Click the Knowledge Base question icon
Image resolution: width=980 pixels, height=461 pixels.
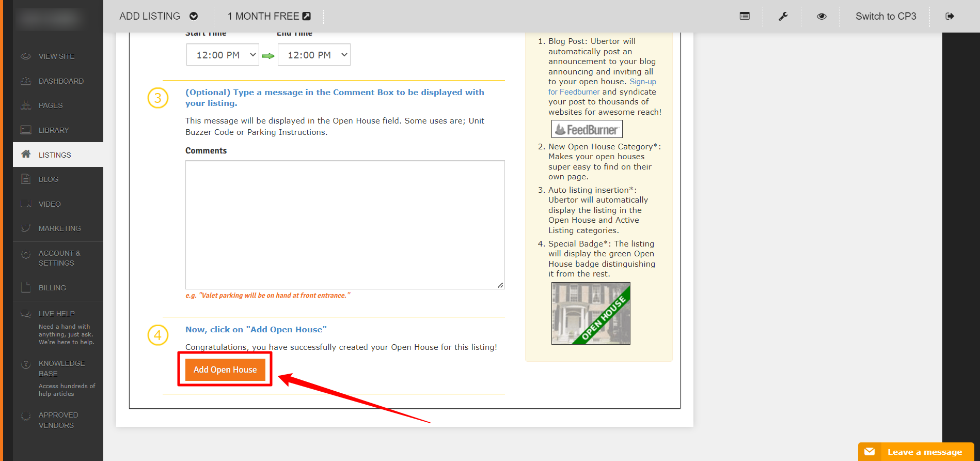(26, 364)
